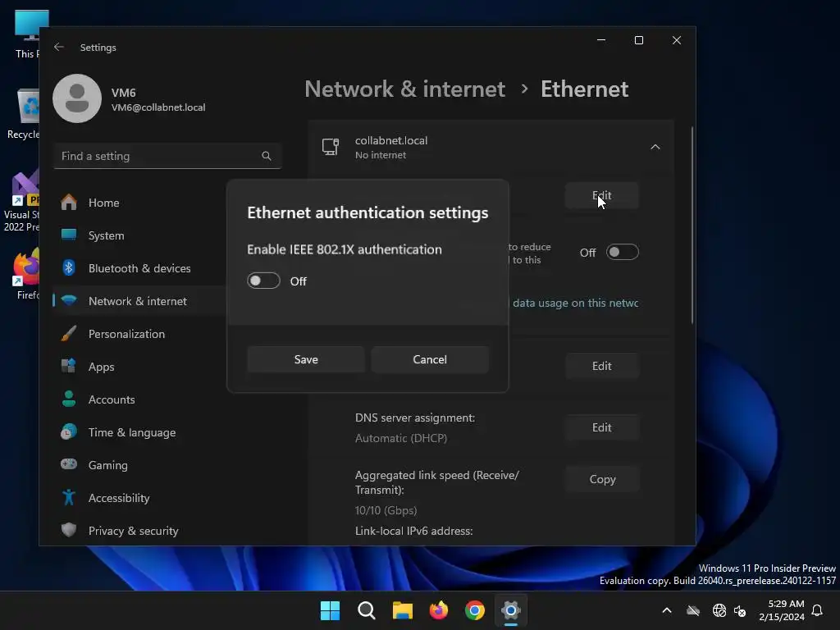This screenshot has height=630, width=840.
Task: Click the Find a setting search box
Action: (x=167, y=156)
